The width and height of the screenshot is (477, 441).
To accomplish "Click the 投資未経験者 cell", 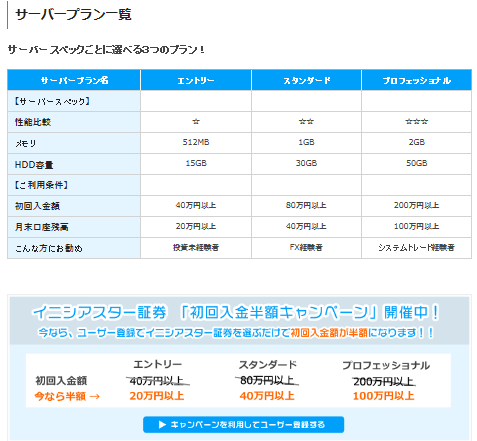I will tap(196, 247).
